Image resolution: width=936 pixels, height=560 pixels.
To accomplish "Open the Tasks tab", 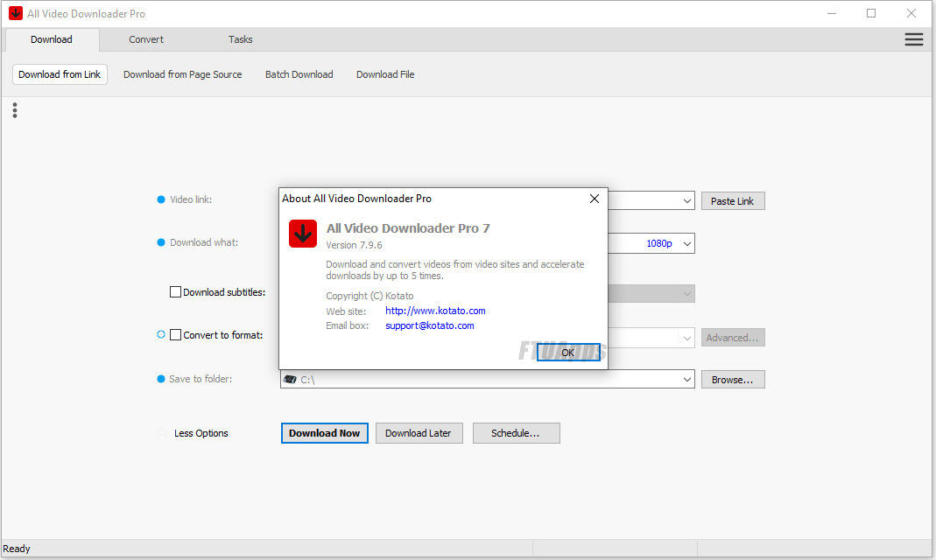I will tap(241, 39).
